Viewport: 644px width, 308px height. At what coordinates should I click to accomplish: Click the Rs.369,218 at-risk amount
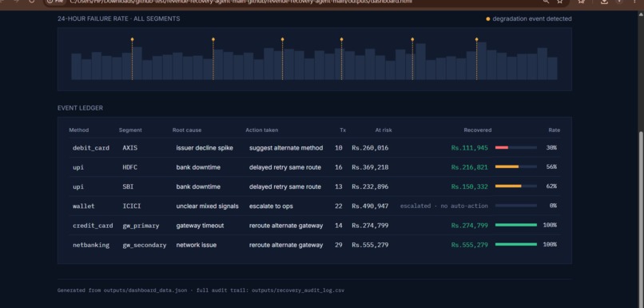[x=370, y=167]
